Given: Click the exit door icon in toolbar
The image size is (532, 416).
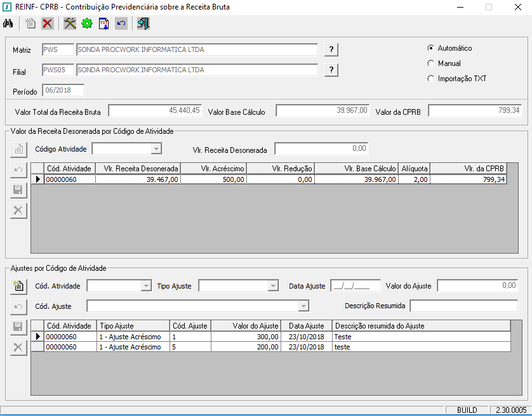Looking at the screenshot, I should pyautogui.click(x=143, y=24).
